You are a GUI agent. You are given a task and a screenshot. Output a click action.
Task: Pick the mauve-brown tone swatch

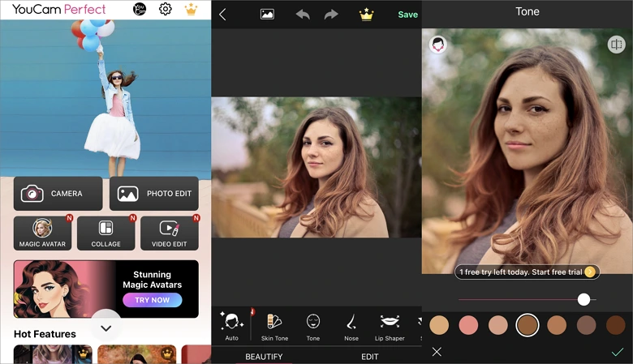[586, 325]
